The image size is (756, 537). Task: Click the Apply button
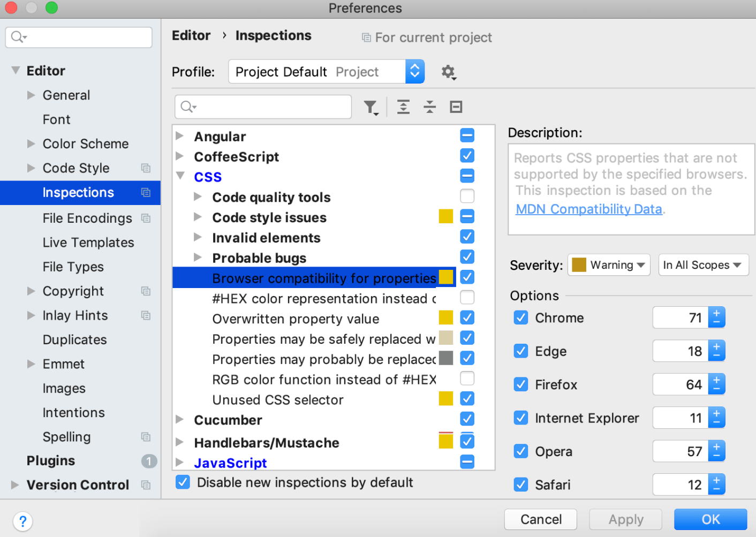point(625,519)
